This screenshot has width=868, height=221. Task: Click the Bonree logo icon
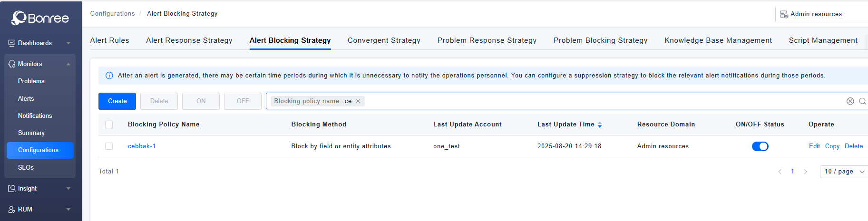click(x=19, y=18)
